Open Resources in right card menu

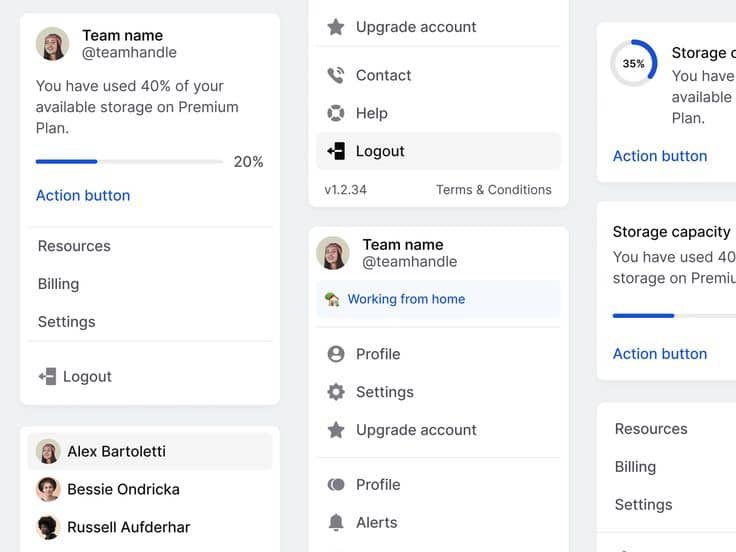pos(670,429)
